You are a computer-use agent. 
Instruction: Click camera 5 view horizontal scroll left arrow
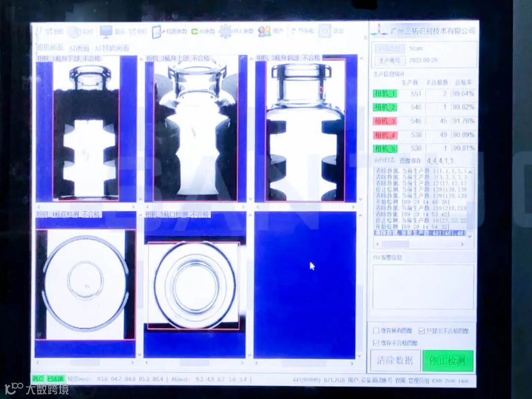click(148, 363)
